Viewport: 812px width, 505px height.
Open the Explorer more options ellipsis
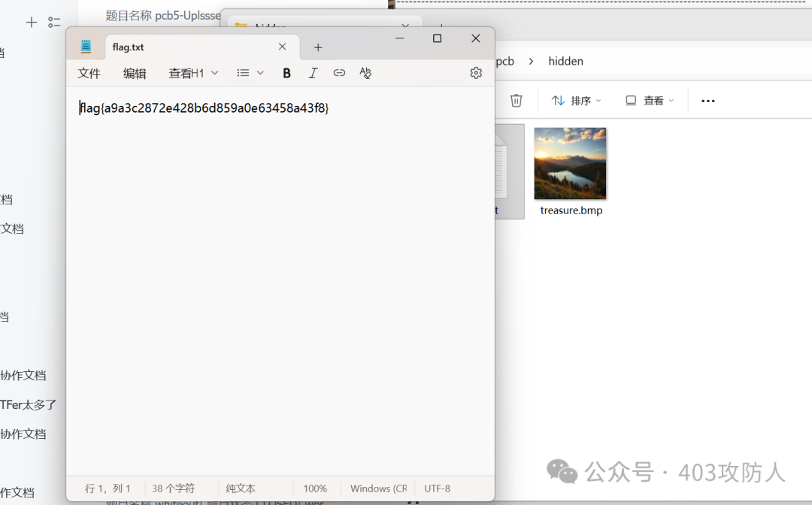[708, 101]
